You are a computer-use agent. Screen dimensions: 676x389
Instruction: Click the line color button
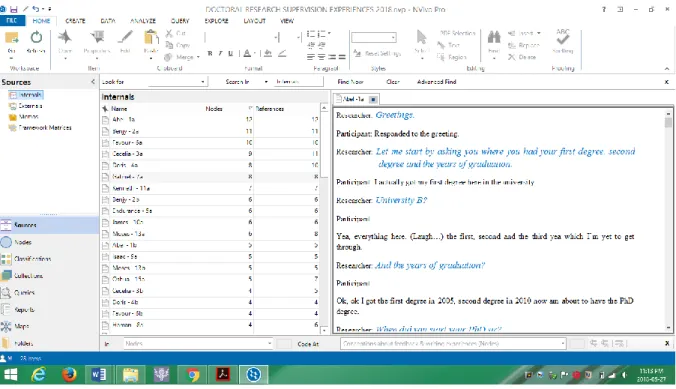[x=282, y=53]
